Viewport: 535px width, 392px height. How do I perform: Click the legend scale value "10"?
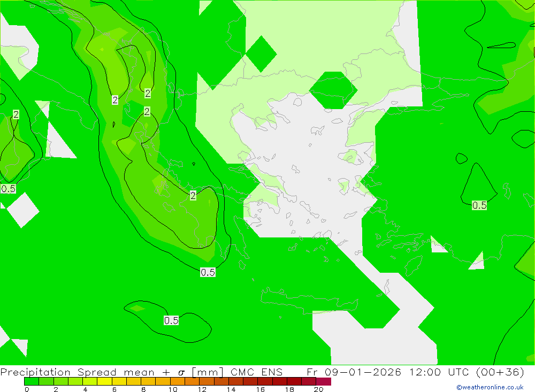[x=173, y=389]
